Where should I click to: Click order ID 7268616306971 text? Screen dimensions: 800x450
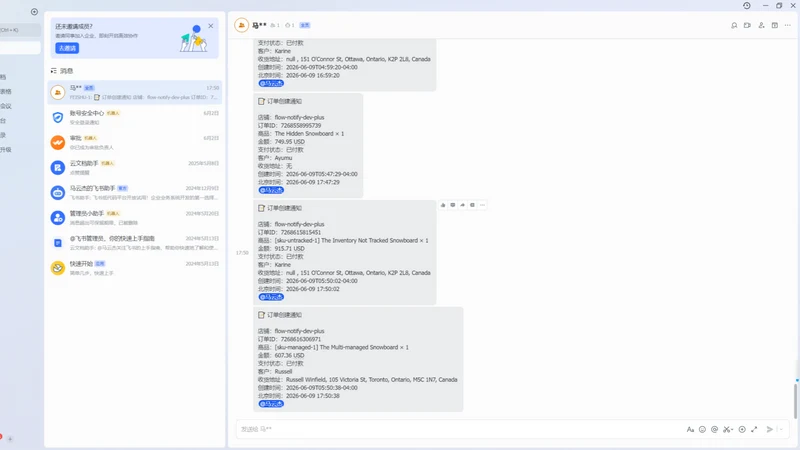(301, 339)
